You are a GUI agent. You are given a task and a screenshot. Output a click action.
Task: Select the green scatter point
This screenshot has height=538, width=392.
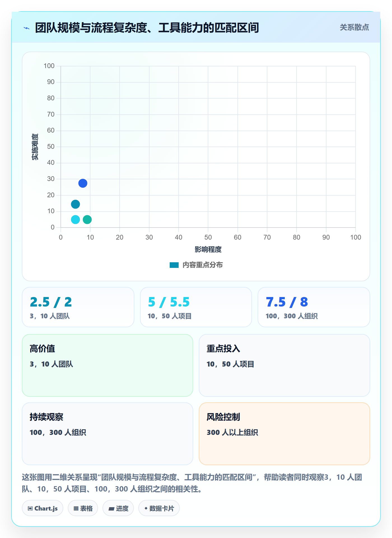click(x=87, y=219)
